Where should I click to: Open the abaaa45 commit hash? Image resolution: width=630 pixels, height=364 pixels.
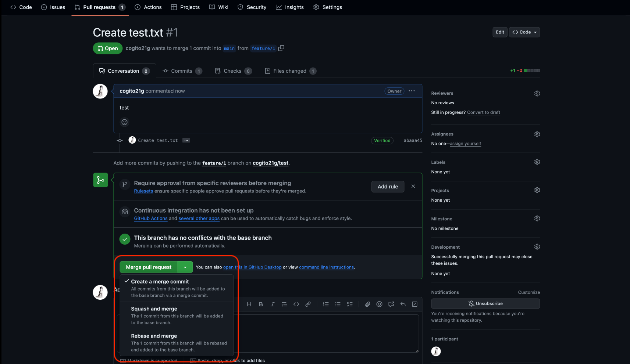413,140
